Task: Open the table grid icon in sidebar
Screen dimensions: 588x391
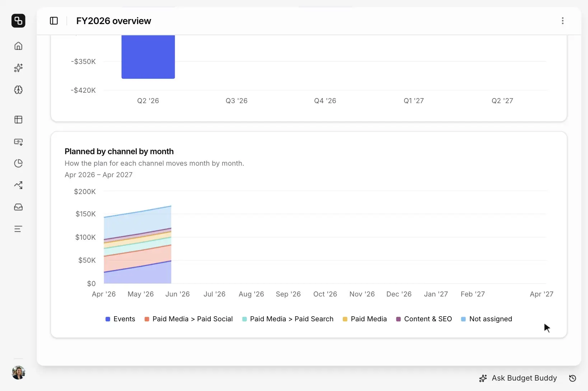Action: (18, 120)
